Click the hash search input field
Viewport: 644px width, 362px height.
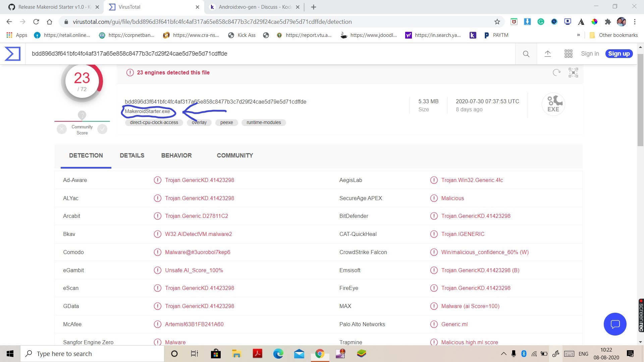pos(268,54)
